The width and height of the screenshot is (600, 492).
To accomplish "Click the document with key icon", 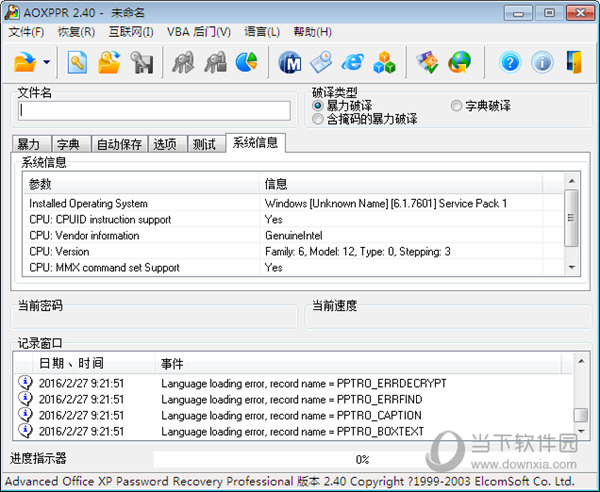I will 77,62.
